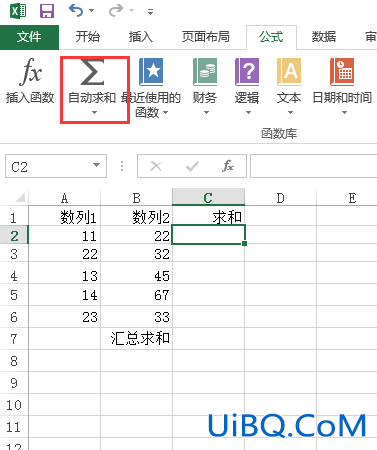
Task: Cancel entry with the X button
Action: (156, 166)
